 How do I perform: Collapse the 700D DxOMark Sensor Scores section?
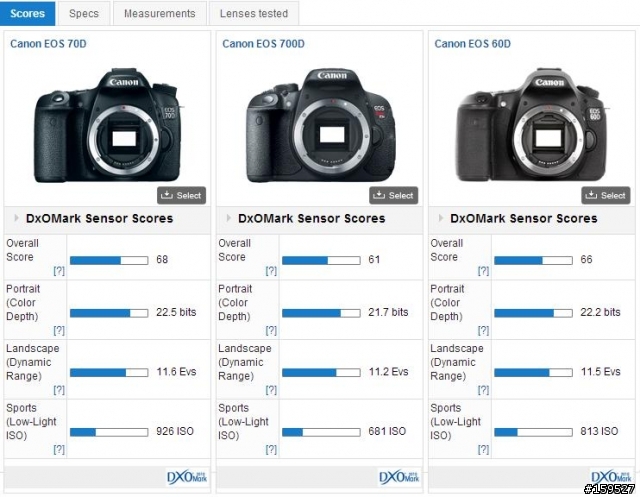[x=229, y=218]
